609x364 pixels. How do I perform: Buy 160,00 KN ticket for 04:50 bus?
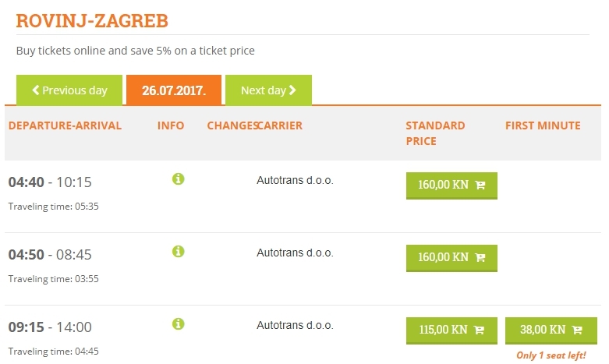(x=451, y=258)
